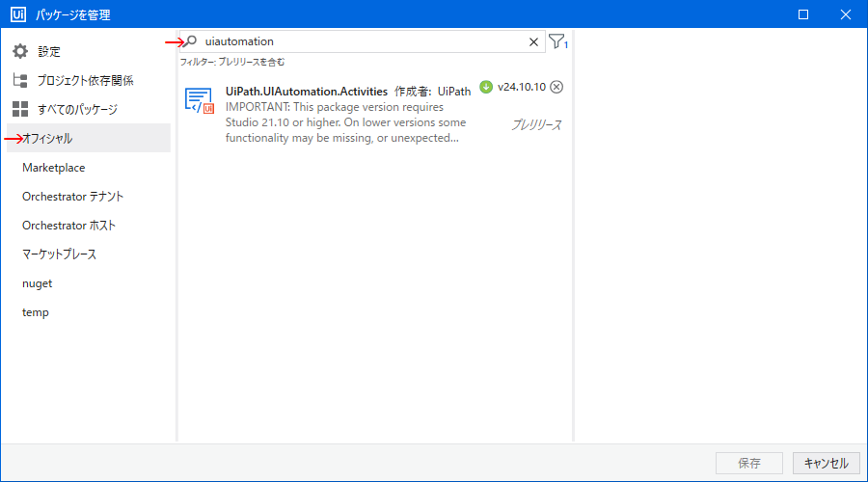Click the project dependencies tree icon
This screenshot has height=482, width=868.
click(20, 80)
